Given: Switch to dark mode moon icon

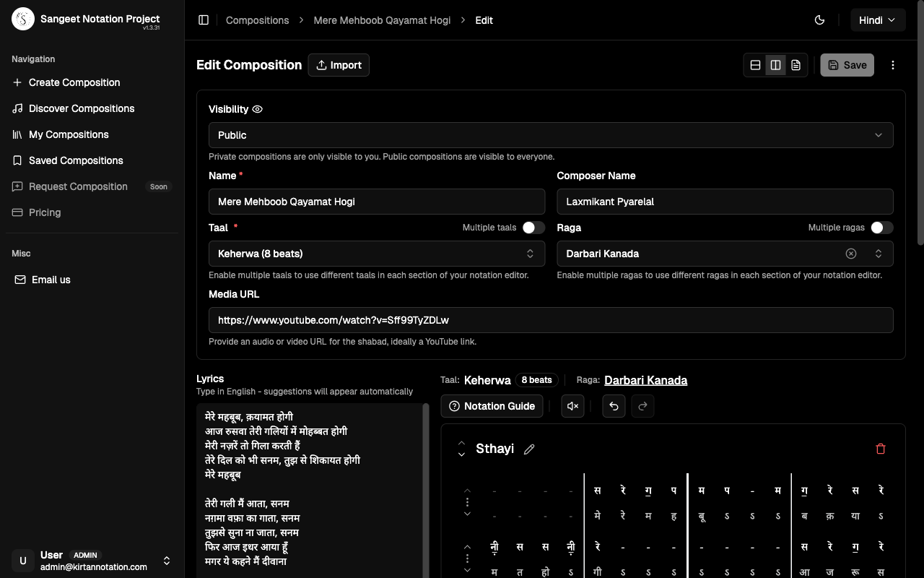Looking at the screenshot, I should point(819,20).
